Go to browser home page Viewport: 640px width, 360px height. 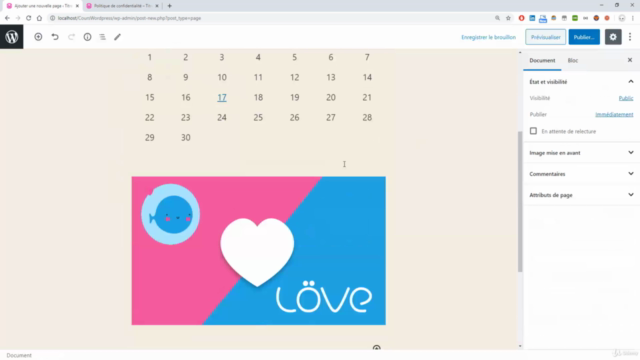[39, 18]
